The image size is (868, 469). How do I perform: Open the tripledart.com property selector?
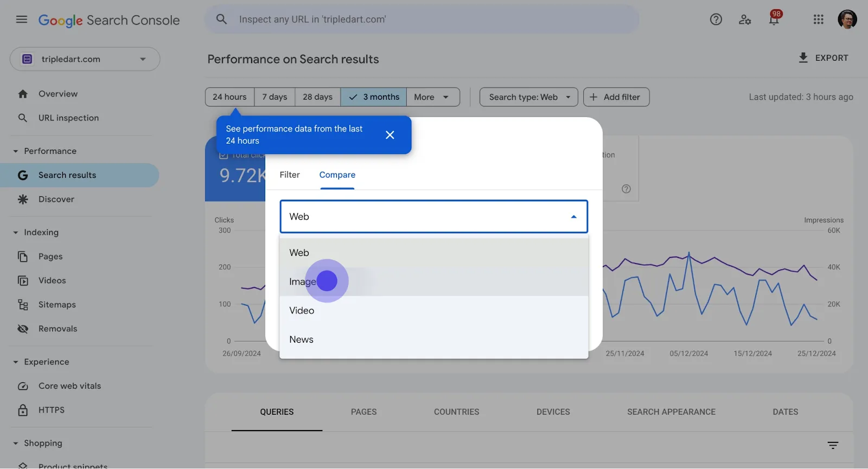click(85, 59)
